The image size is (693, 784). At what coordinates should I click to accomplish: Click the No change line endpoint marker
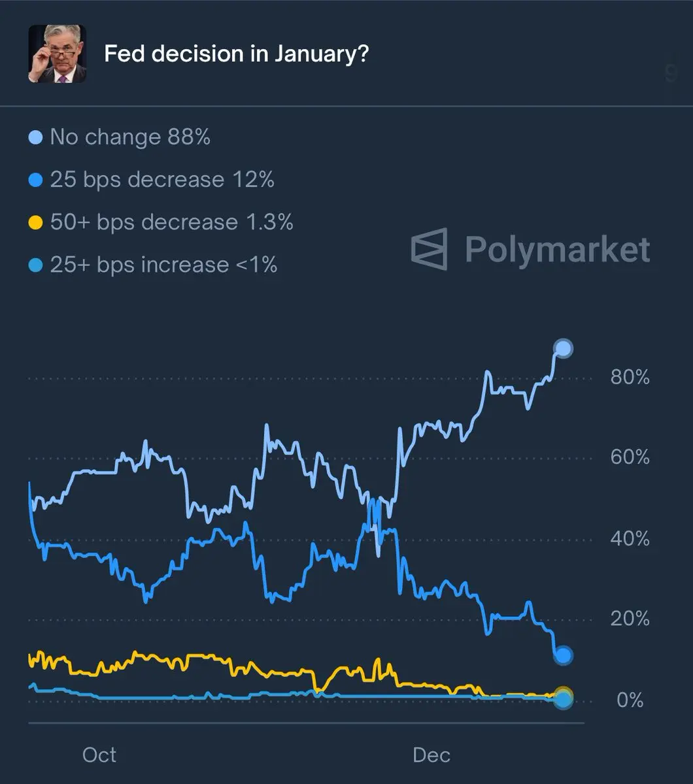pos(563,348)
